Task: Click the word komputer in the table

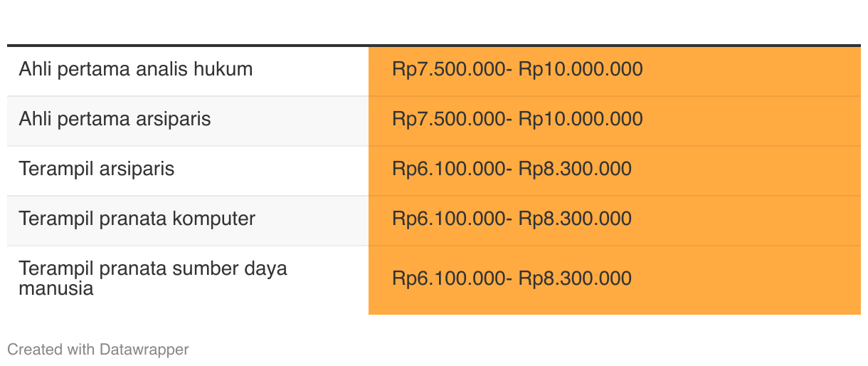Action: click(x=213, y=219)
